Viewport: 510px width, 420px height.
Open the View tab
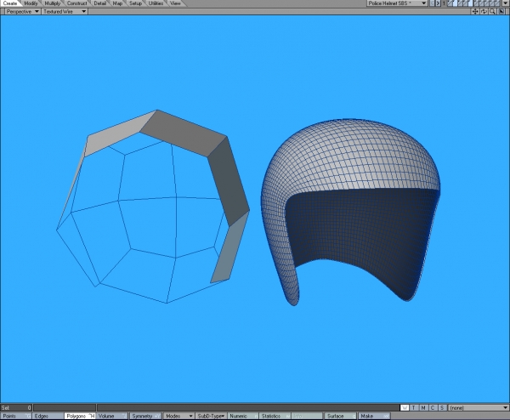coord(175,3)
